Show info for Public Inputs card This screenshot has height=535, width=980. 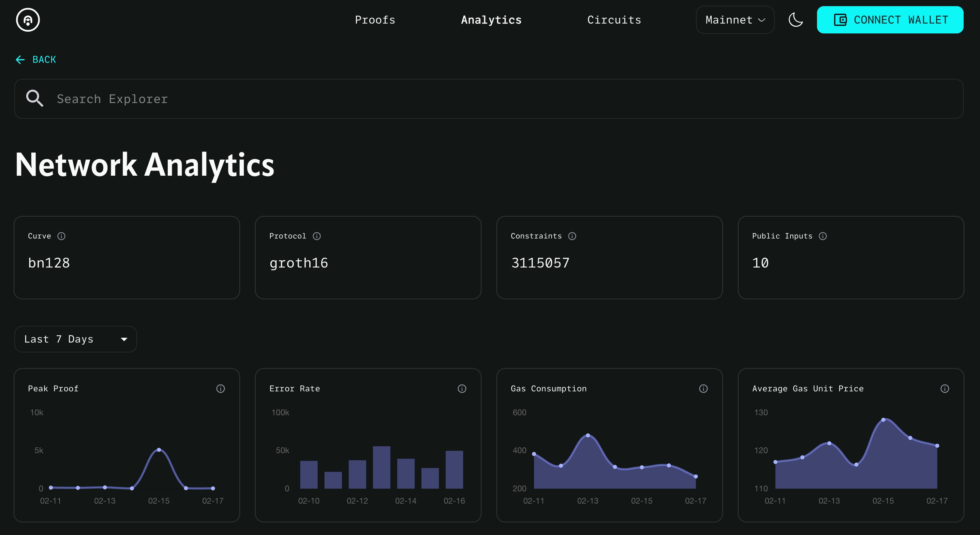pos(823,236)
